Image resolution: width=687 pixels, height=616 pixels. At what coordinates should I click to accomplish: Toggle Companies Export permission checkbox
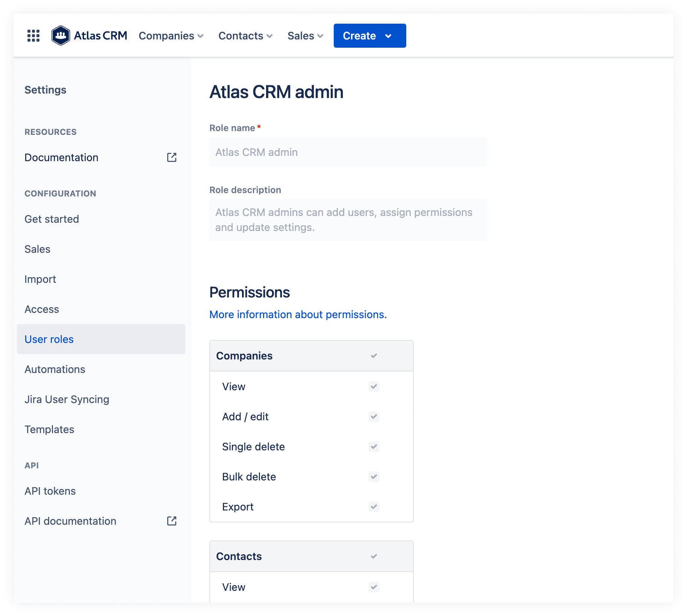374,507
